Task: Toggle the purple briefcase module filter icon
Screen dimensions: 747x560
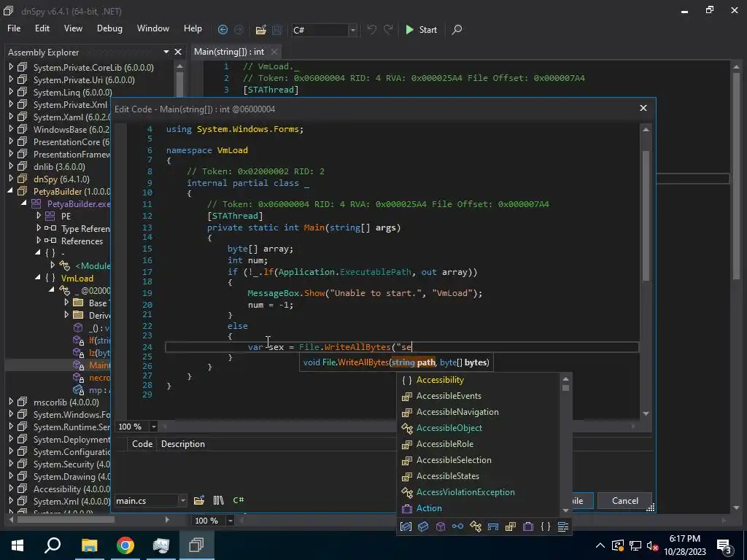Action: pyautogui.click(x=528, y=526)
